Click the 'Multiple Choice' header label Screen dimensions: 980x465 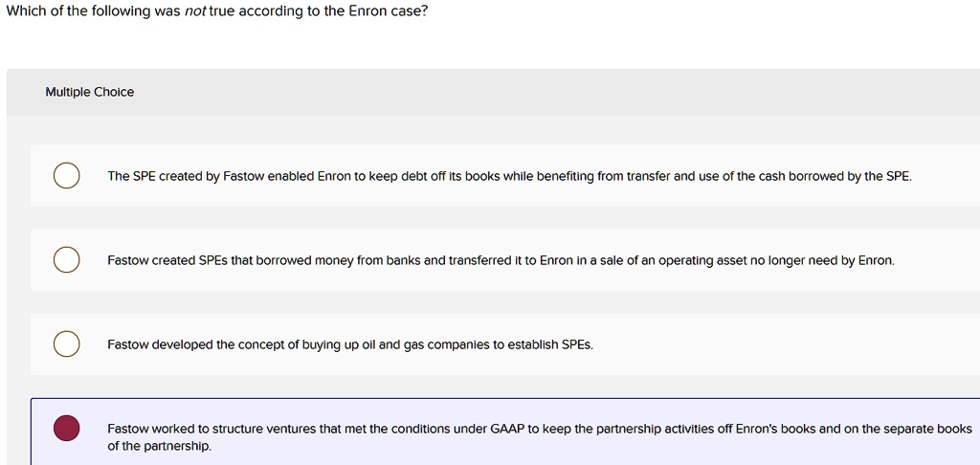click(89, 93)
